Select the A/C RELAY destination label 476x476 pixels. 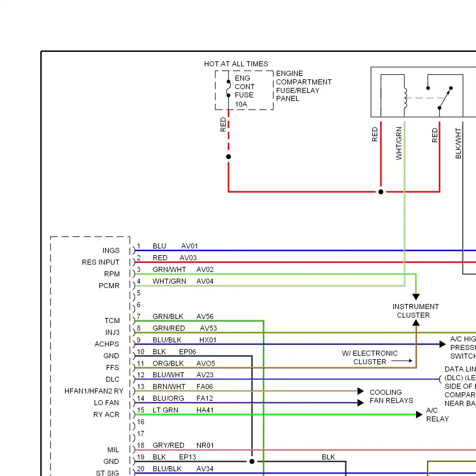(438, 415)
